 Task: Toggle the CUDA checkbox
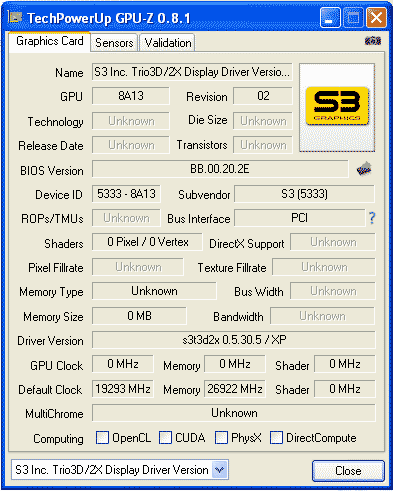coord(165,438)
